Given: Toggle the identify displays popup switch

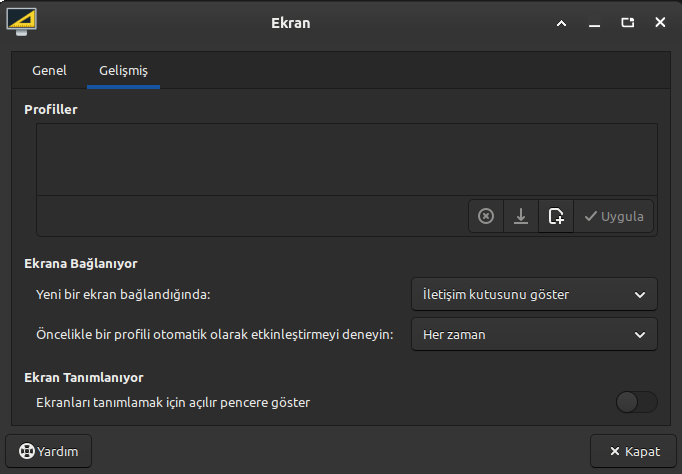Looking at the screenshot, I should (x=637, y=402).
